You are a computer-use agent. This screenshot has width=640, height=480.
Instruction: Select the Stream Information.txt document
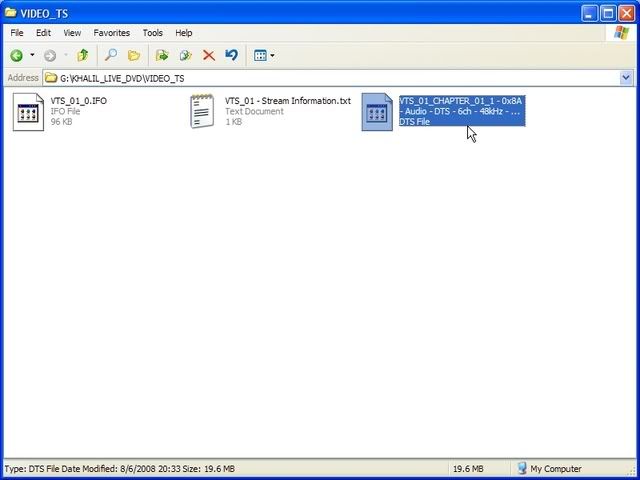[x=203, y=111]
